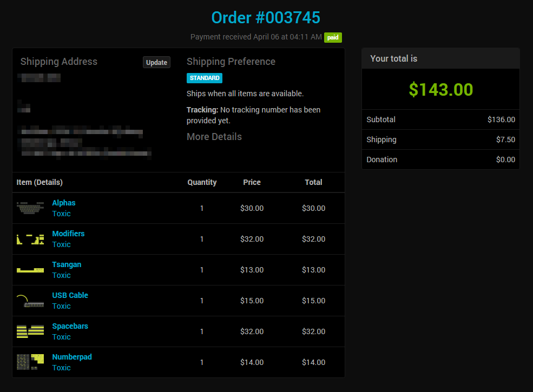533x392 pixels.
Task: Click the Toxic link under Modifiers
Action: 62,244
